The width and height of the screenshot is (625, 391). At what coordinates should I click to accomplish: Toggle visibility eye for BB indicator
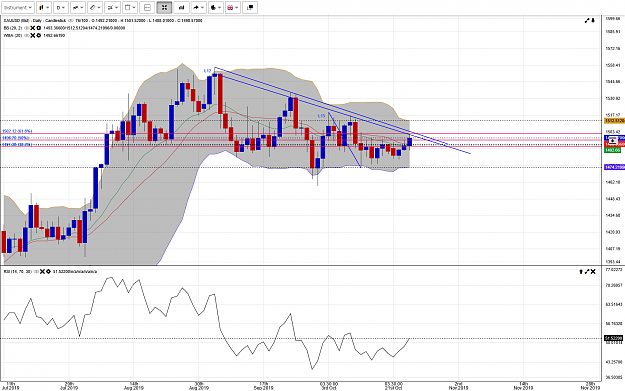27,28
